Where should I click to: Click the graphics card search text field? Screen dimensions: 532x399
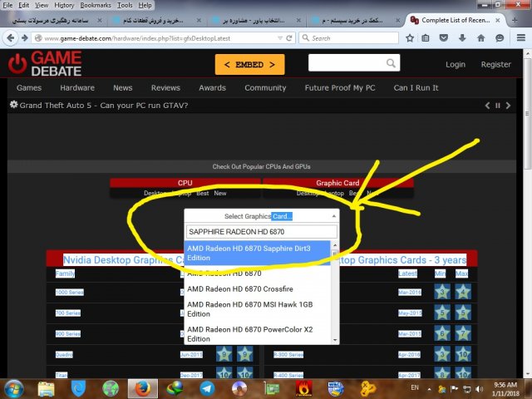(x=262, y=232)
